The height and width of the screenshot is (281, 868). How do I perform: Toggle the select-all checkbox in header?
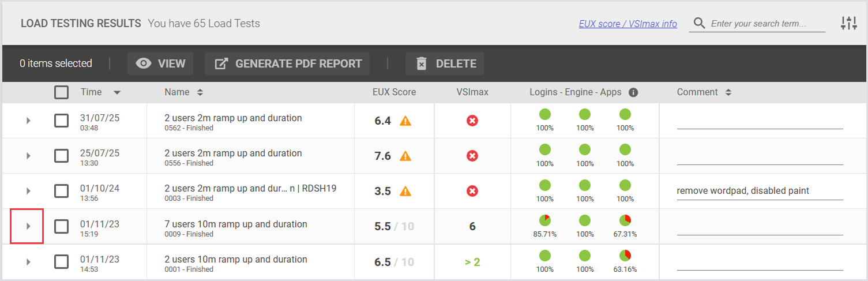coord(61,92)
